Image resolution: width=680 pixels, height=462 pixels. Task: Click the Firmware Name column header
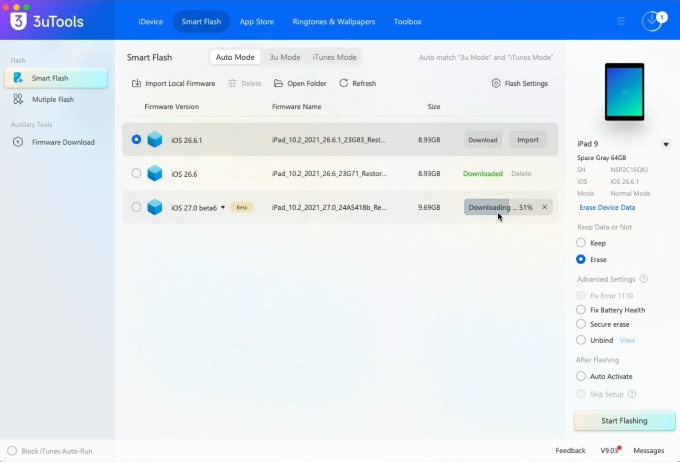(x=297, y=106)
